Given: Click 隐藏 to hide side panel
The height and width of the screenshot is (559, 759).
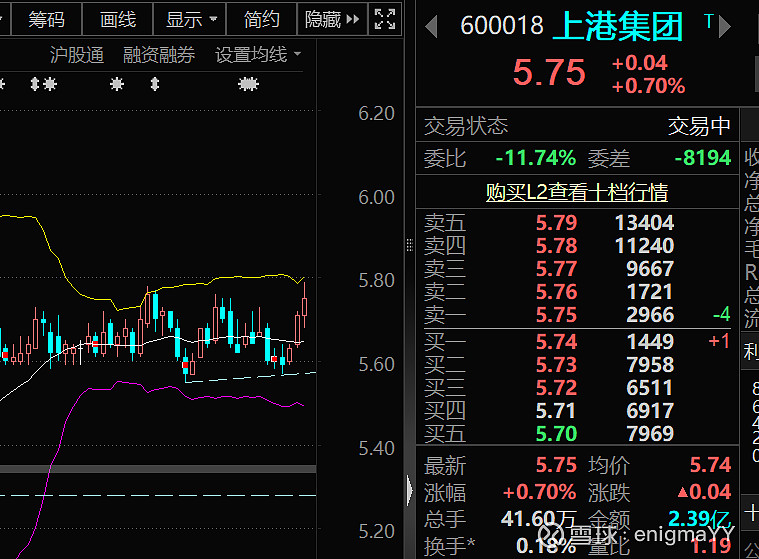Looking at the screenshot, I should (332, 19).
